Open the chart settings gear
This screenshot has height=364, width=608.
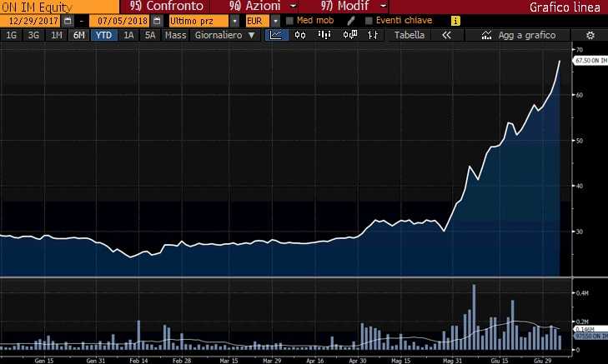click(x=590, y=35)
